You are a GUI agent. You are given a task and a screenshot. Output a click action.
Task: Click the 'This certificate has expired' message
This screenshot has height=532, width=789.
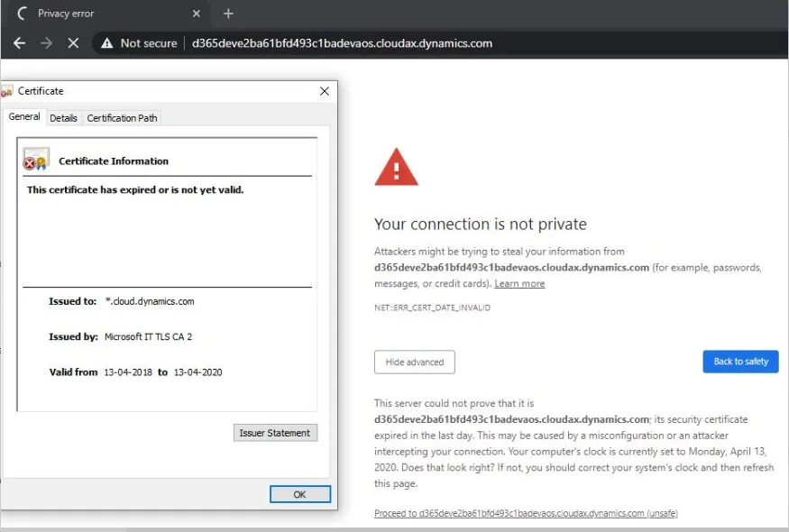135,189
